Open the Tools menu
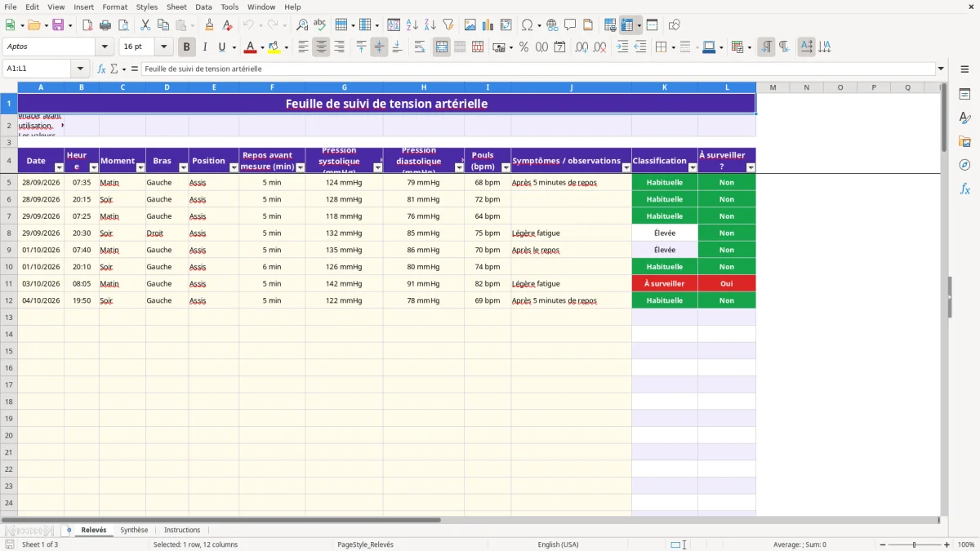980x551 pixels. [x=229, y=7]
